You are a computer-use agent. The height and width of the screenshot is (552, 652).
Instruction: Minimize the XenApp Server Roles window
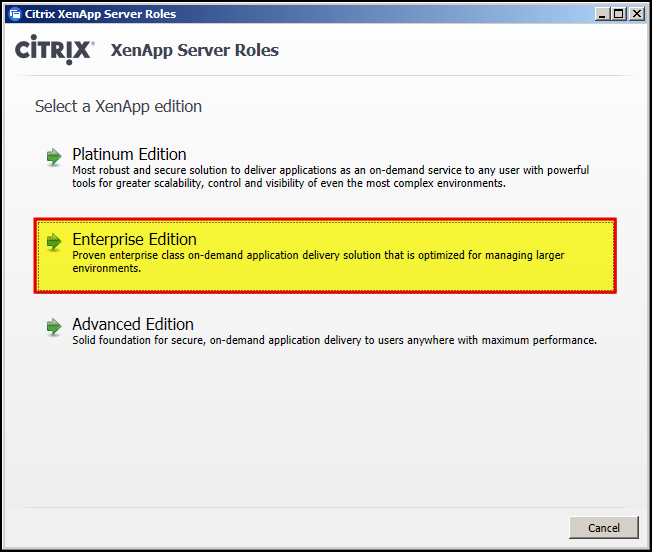[602, 14]
